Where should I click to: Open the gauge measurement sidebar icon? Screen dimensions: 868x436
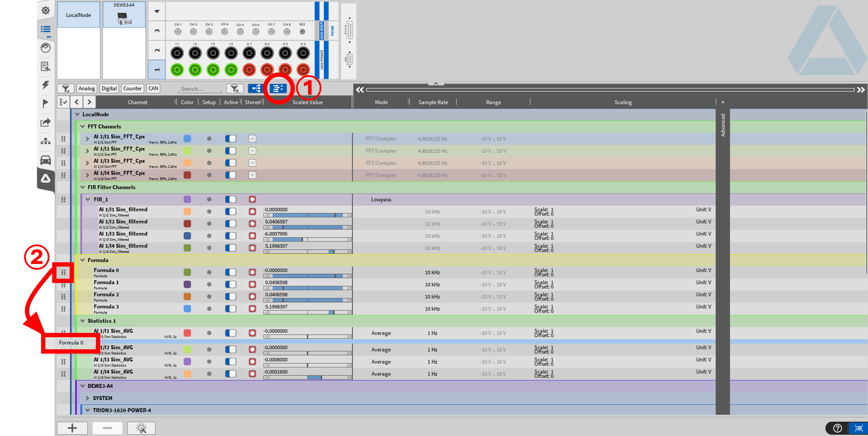(x=46, y=48)
